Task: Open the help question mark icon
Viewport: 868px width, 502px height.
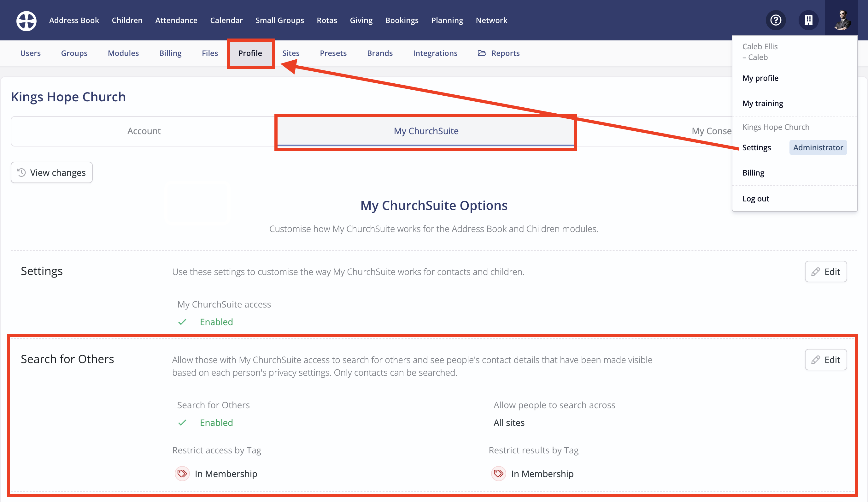Action: pos(775,20)
